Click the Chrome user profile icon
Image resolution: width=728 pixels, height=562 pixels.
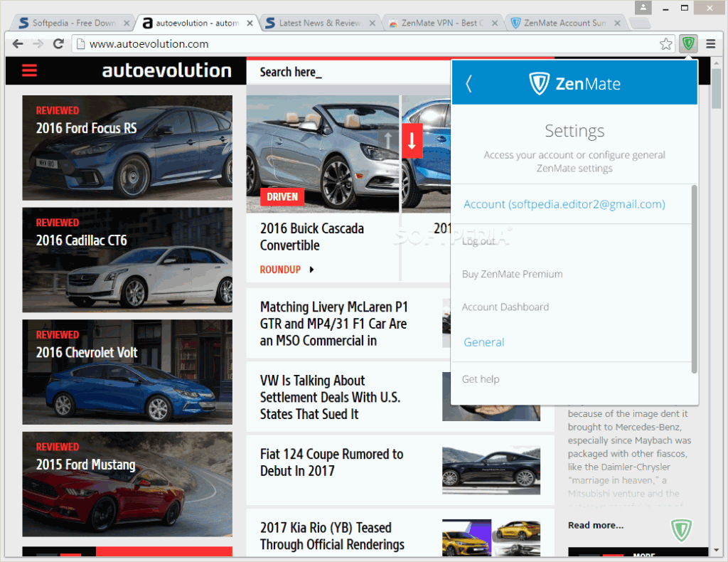point(643,7)
